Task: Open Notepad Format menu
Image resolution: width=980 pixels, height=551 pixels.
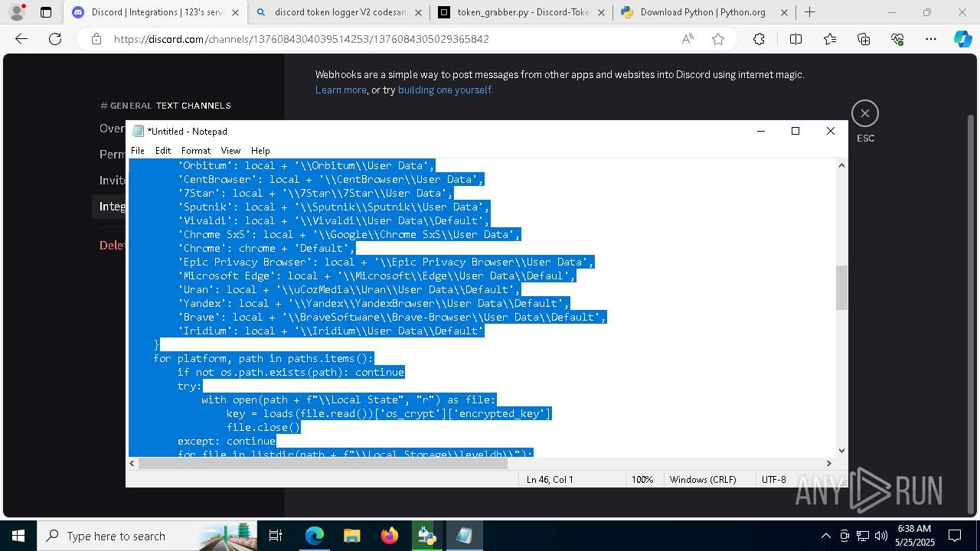Action: pos(196,151)
